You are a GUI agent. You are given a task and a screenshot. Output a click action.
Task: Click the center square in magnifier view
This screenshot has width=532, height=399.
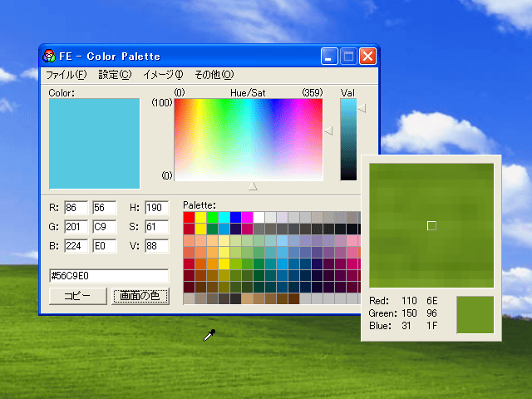pos(431,225)
